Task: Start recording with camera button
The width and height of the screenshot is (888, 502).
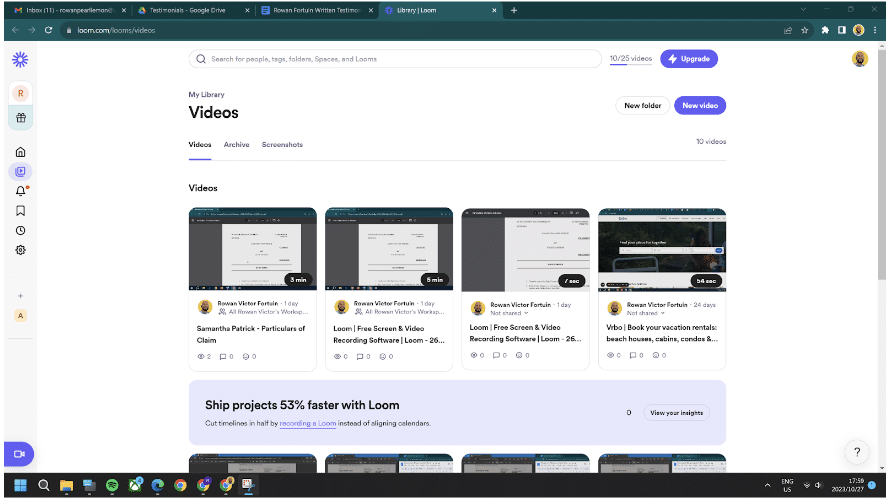Action: pos(19,454)
